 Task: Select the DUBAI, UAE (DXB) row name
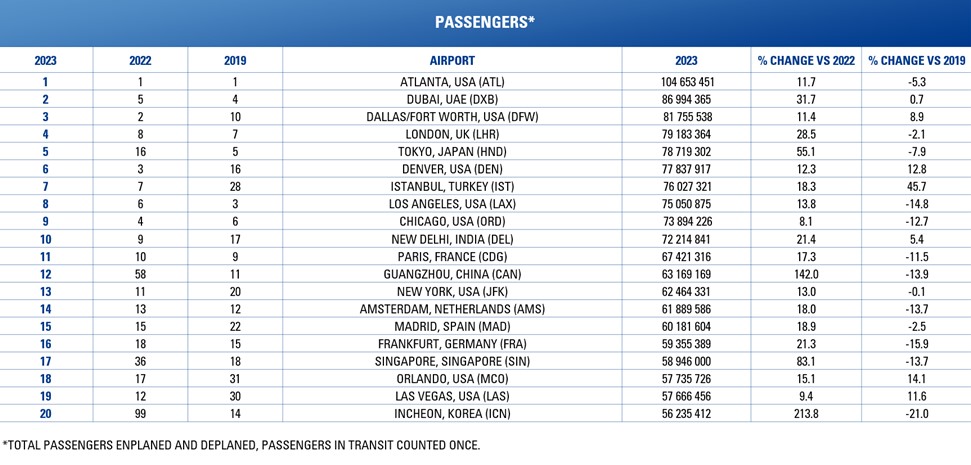452,99
